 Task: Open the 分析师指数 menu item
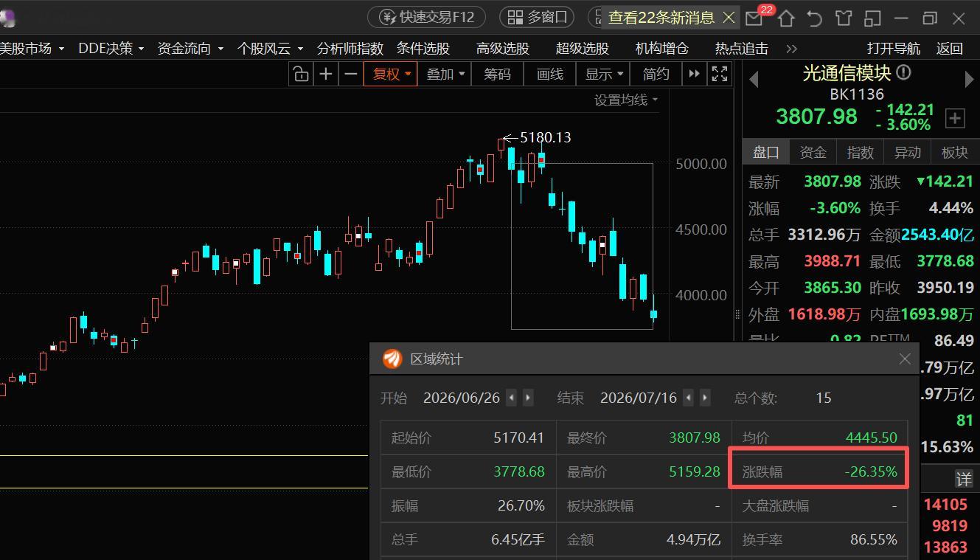[x=350, y=49]
